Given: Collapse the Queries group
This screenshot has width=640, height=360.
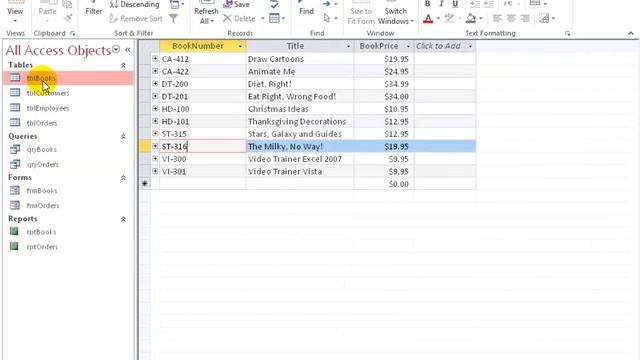Looking at the screenshot, I should 123,136.
